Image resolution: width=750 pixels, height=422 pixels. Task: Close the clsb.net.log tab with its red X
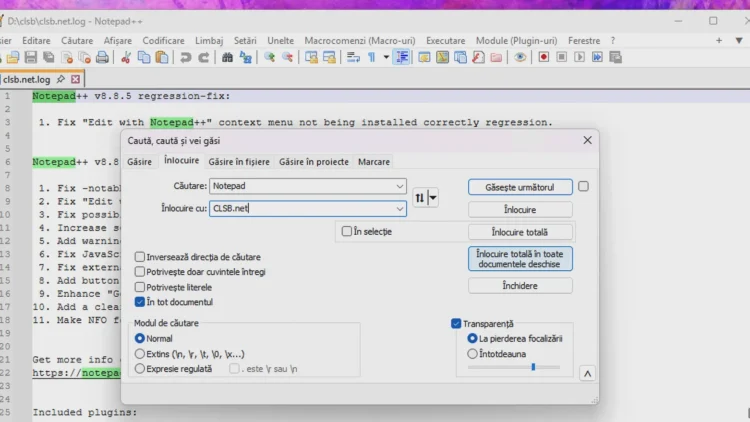click(75, 78)
